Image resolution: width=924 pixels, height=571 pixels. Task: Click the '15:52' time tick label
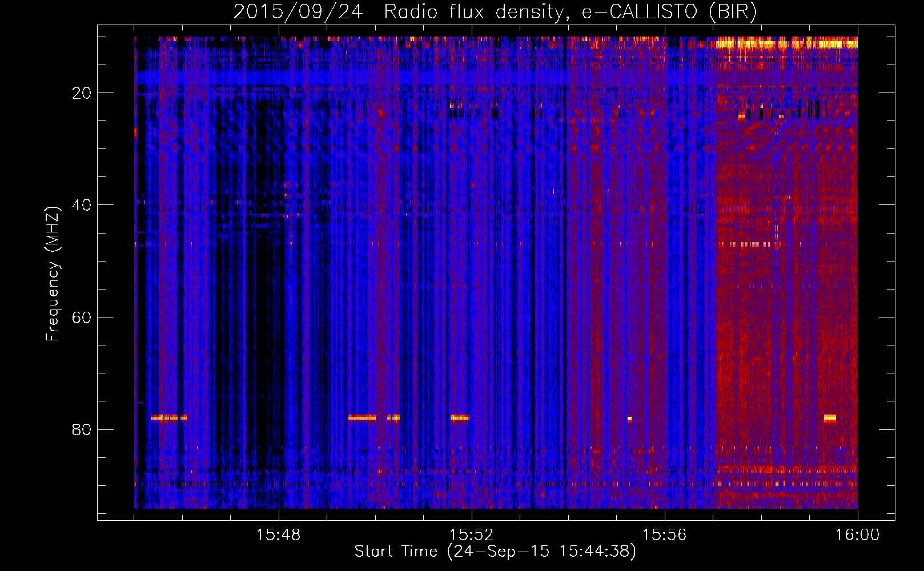[x=472, y=535]
